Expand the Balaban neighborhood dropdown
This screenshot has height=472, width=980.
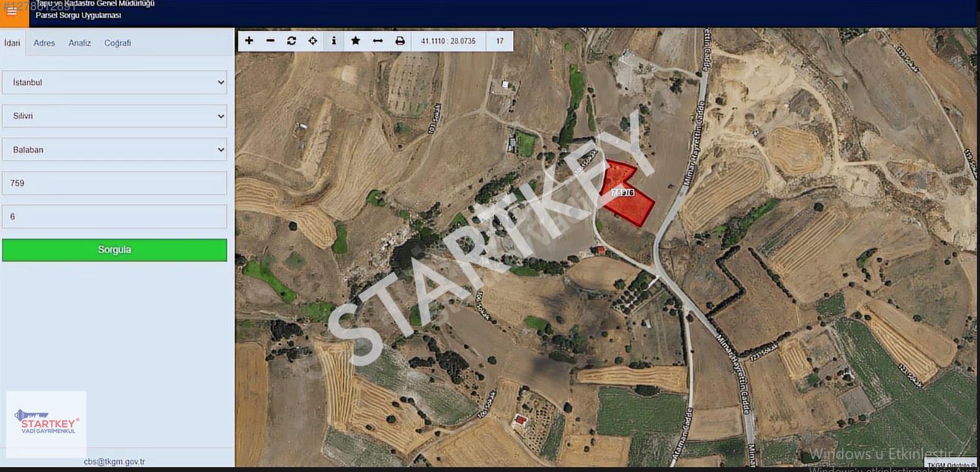(x=115, y=149)
